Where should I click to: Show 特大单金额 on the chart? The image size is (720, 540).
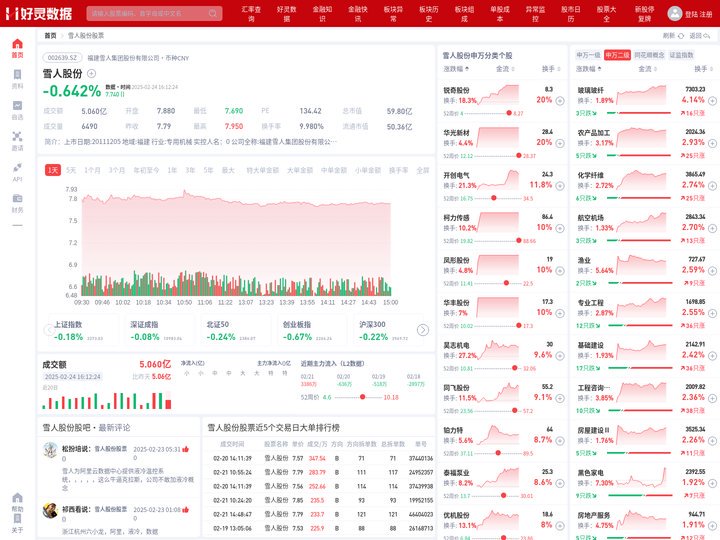(x=263, y=170)
